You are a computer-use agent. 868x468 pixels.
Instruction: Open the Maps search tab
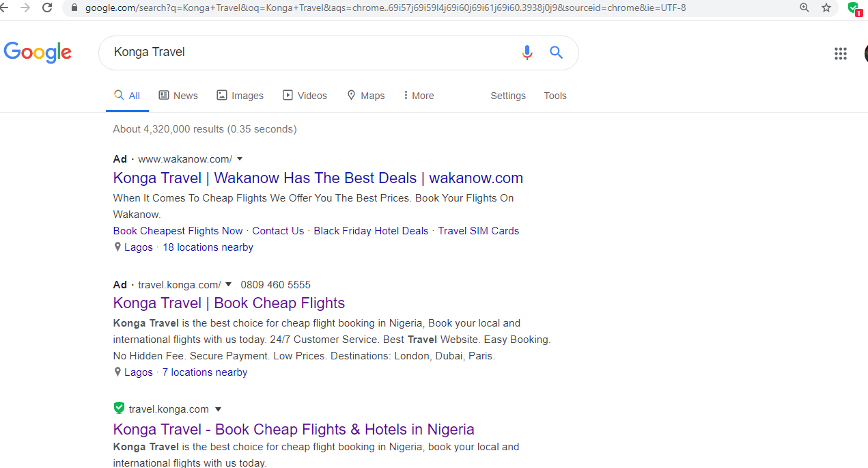pyautogui.click(x=366, y=96)
